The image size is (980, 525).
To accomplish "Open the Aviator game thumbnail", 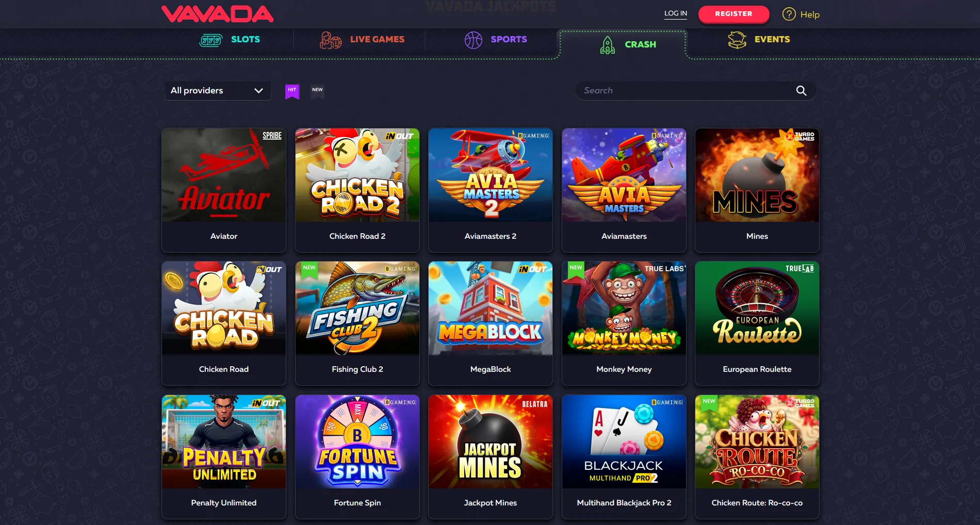I will (x=224, y=175).
